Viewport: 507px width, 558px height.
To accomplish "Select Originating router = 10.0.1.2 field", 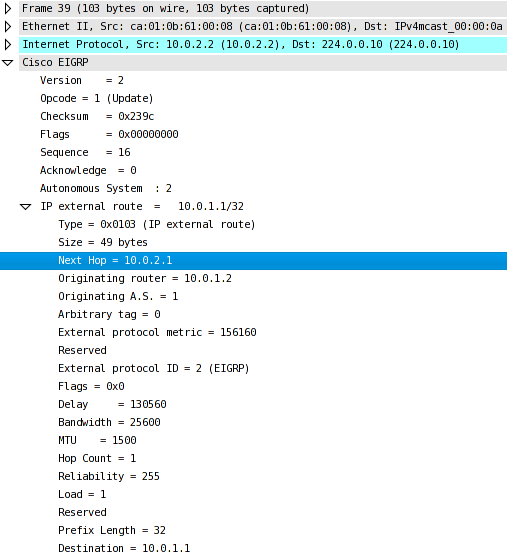I will pyautogui.click(x=145, y=278).
